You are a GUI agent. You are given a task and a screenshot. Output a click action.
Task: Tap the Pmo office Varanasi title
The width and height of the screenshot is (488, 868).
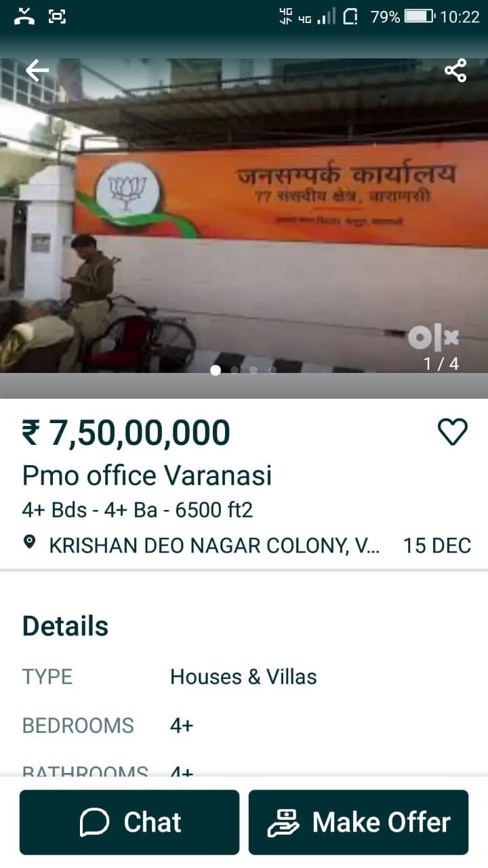coord(147,475)
